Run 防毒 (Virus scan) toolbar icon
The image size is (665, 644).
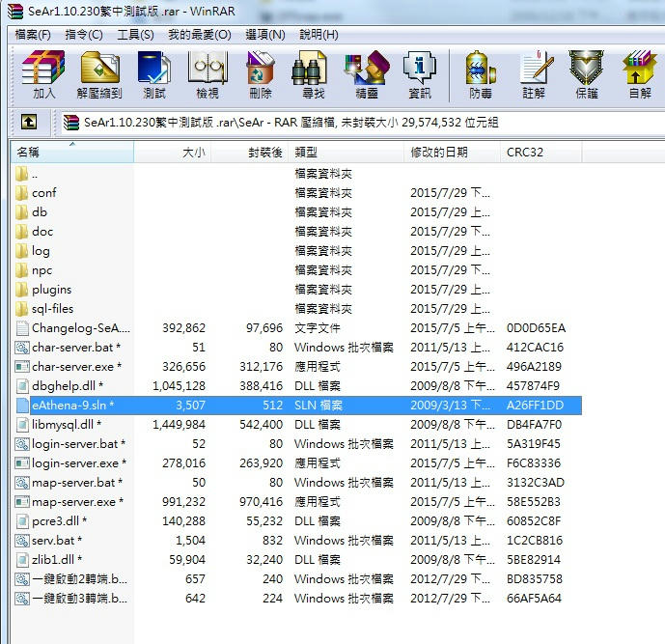point(481,68)
